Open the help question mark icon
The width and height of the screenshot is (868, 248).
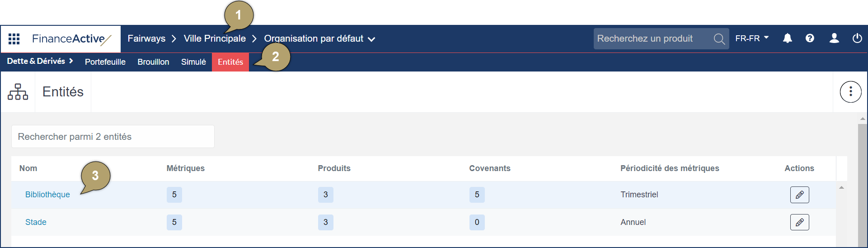pos(810,38)
